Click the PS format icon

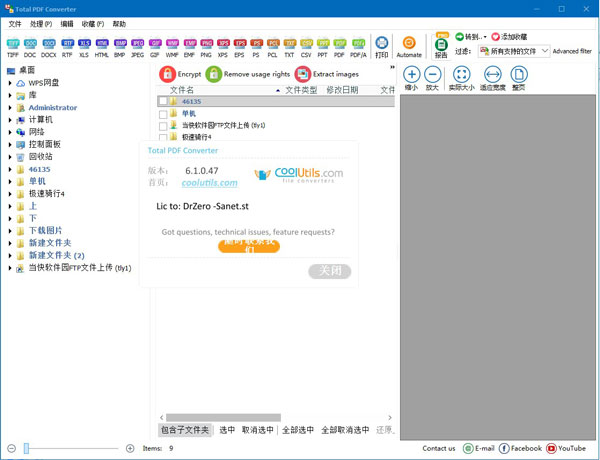click(x=256, y=47)
